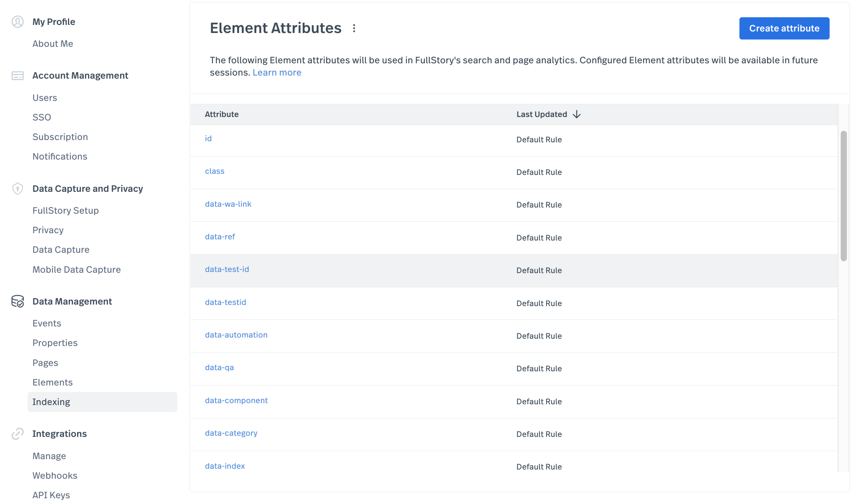Open the data-test-id attribute
The height and width of the screenshot is (504, 858).
[227, 269]
